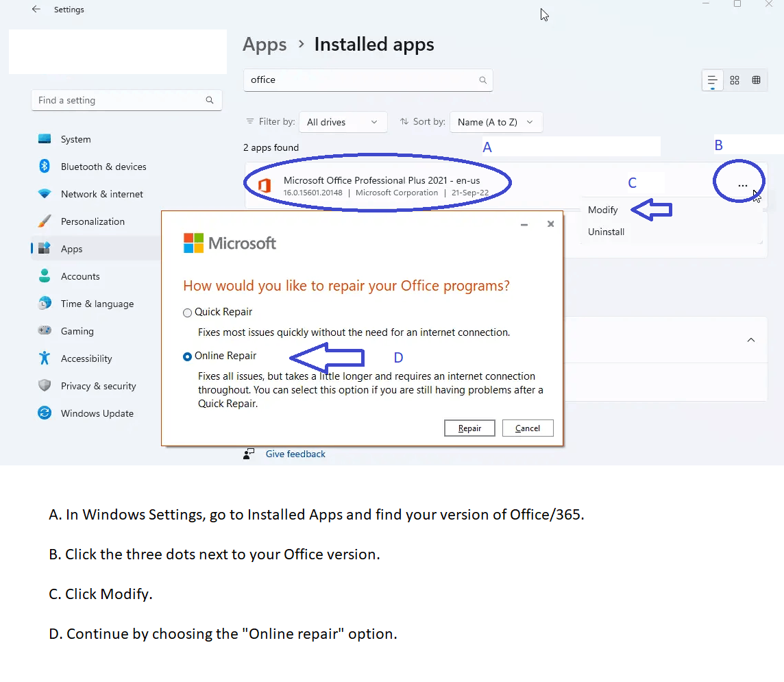Click the '2 apps found' text
The image size is (784, 682).
coord(271,147)
